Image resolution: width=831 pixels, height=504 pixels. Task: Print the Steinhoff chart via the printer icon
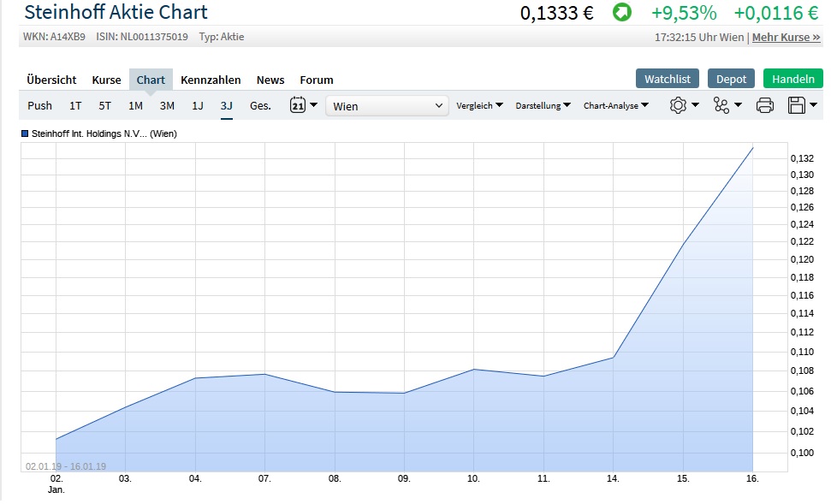pos(765,104)
